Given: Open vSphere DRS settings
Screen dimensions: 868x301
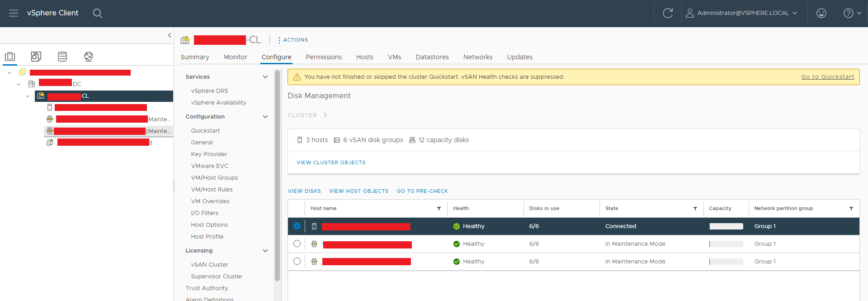Looking at the screenshot, I should [x=209, y=91].
